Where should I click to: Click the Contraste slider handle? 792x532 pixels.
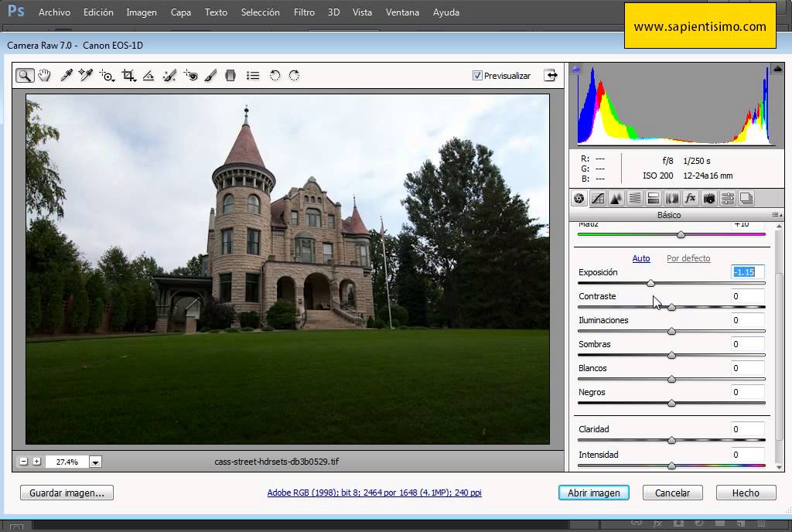coord(672,307)
